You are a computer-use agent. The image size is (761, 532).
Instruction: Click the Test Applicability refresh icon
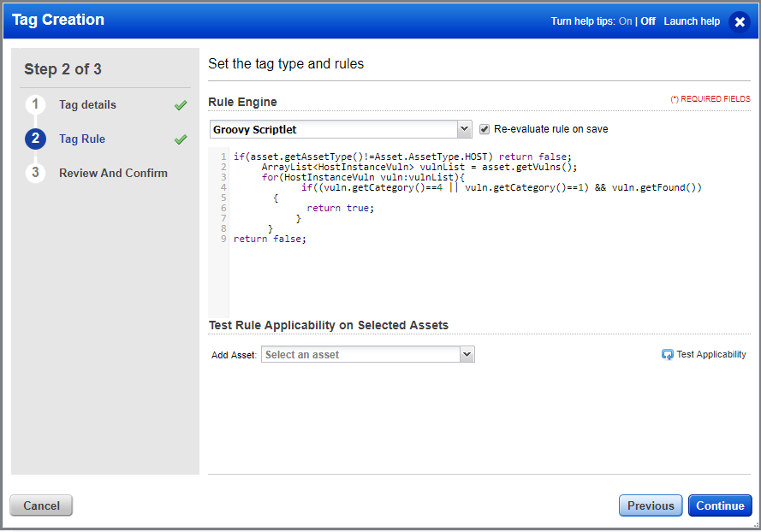(667, 353)
